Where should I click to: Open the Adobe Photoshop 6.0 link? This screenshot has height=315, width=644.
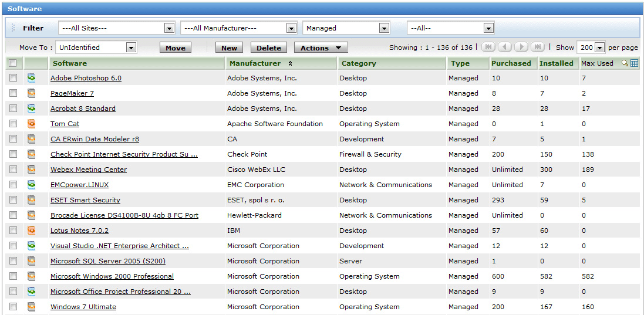(x=86, y=78)
